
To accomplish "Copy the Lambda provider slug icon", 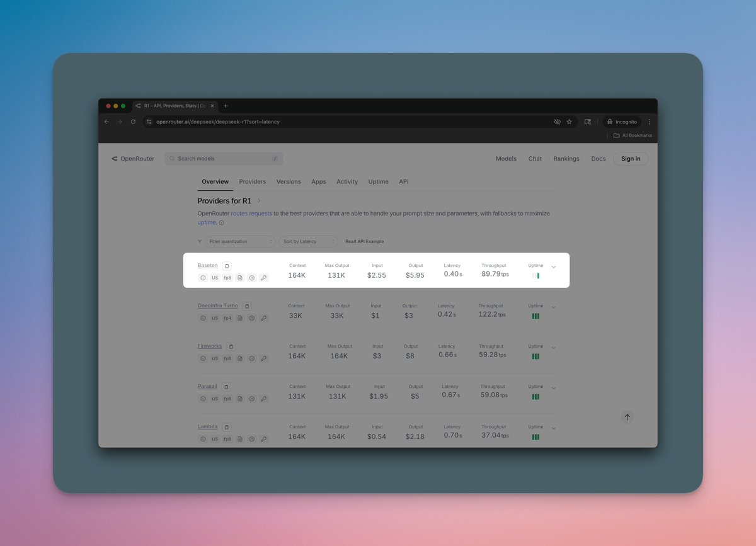I will (x=227, y=427).
